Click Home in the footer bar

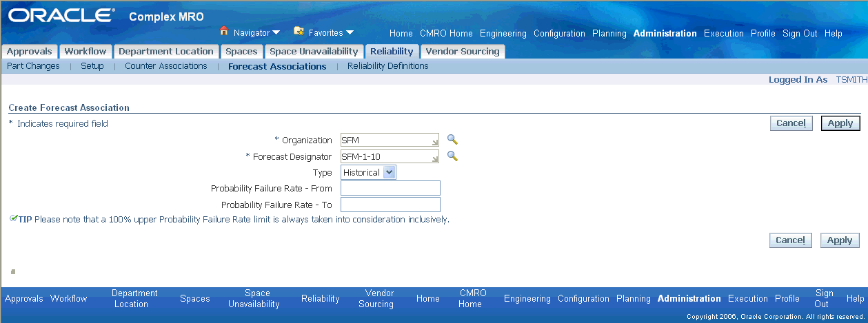tap(428, 299)
